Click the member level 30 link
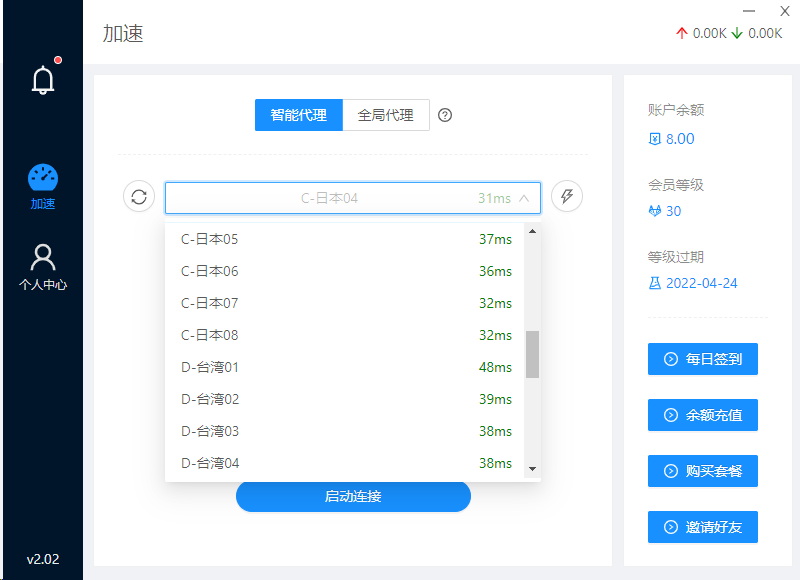The image size is (800, 580). [665, 211]
